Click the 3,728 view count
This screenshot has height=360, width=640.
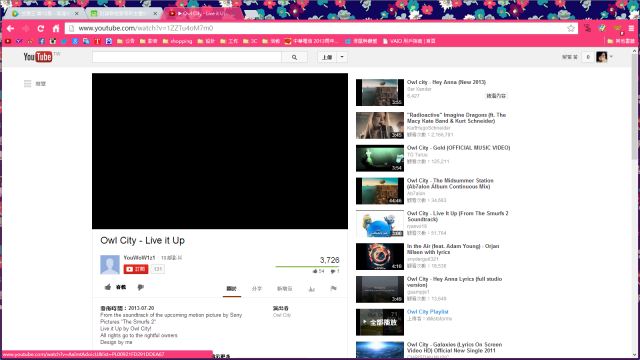(x=329, y=260)
